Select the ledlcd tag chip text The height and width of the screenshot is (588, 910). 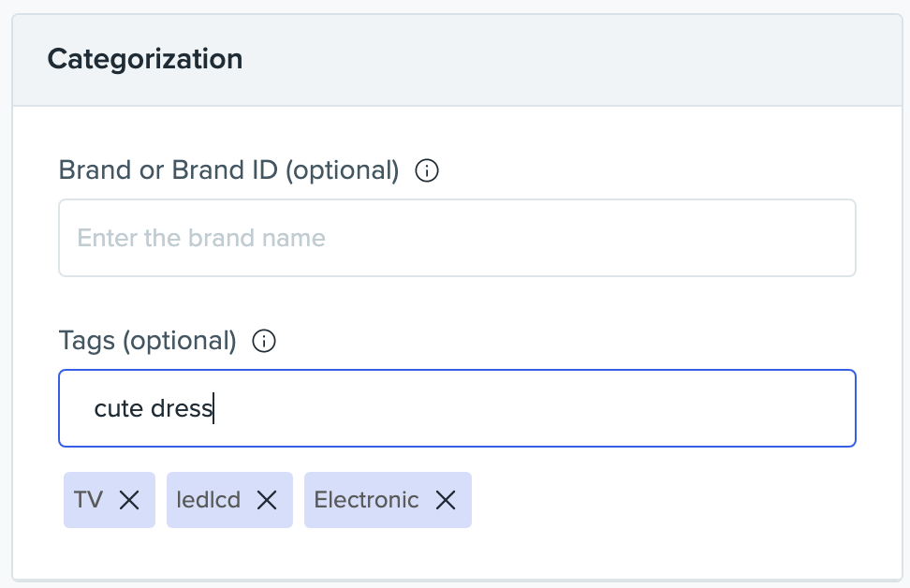click(209, 500)
